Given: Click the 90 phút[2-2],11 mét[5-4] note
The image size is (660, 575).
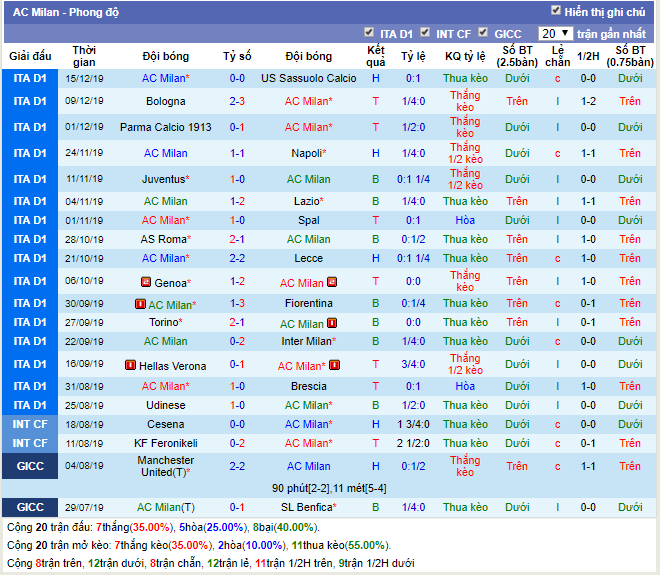Looking at the screenshot, I should pyautogui.click(x=329, y=488).
